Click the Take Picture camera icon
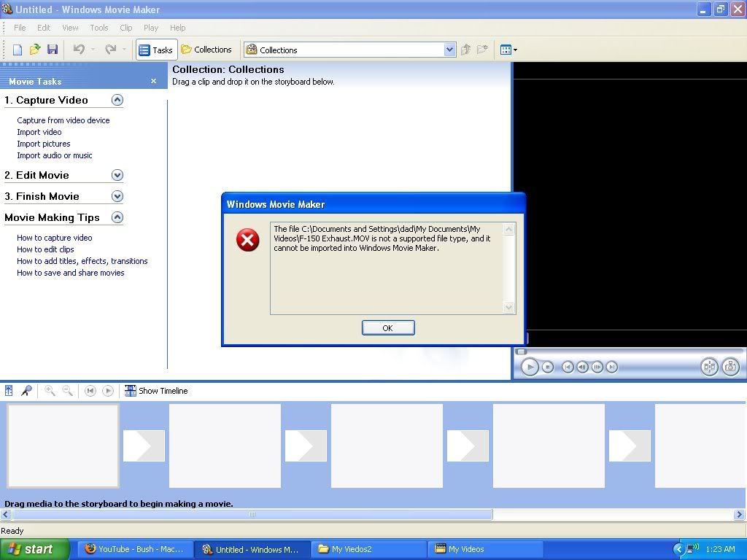The width and height of the screenshot is (747, 560). click(x=730, y=367)
